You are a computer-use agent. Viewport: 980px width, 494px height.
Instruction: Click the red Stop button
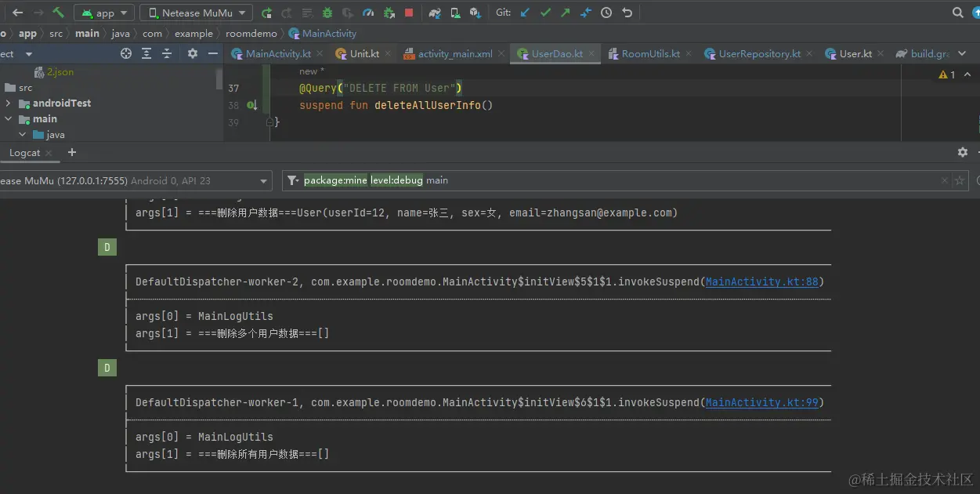click(409, 13)
